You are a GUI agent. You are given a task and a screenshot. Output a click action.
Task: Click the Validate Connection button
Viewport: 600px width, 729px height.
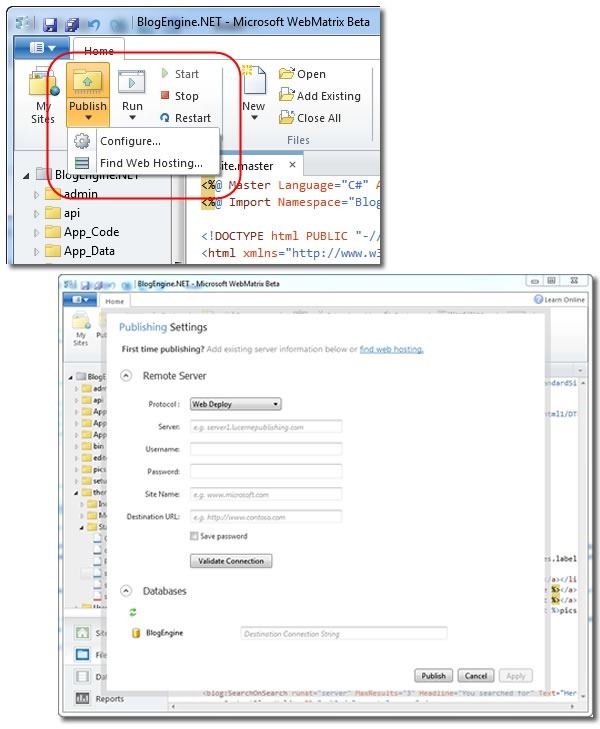click(230, 561)
